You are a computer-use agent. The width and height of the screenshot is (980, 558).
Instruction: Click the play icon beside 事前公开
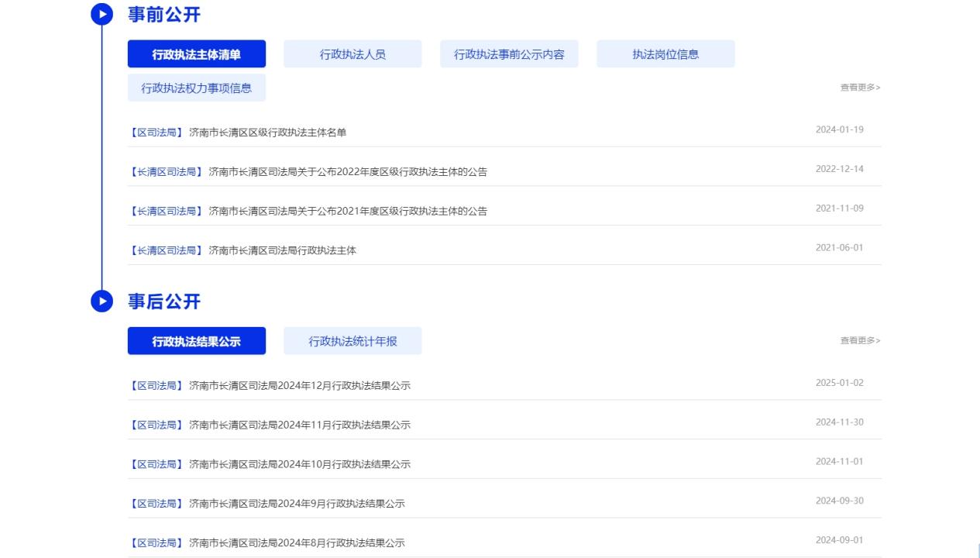pyautogui.click(x=101, y=15)
